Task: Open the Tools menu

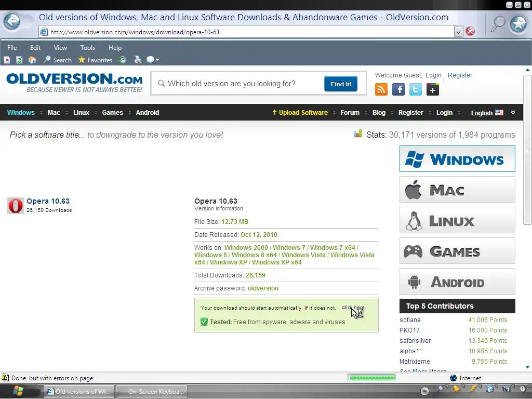Action: point(87,47)
